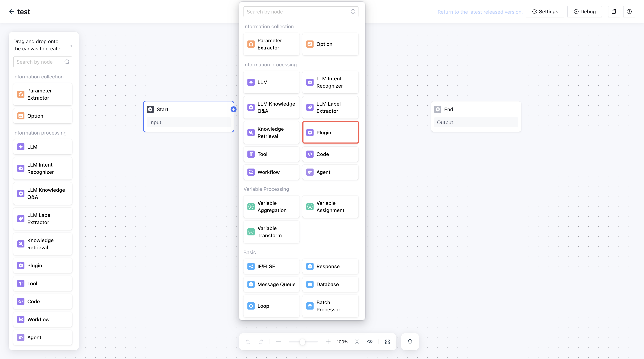Click the zoom in plus button
Viewport: 644px width, 359px height.
328,342
